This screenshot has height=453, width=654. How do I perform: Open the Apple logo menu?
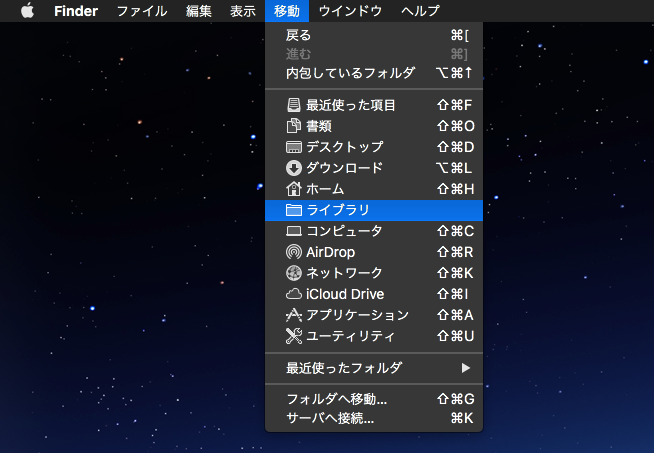coord(28,10)
